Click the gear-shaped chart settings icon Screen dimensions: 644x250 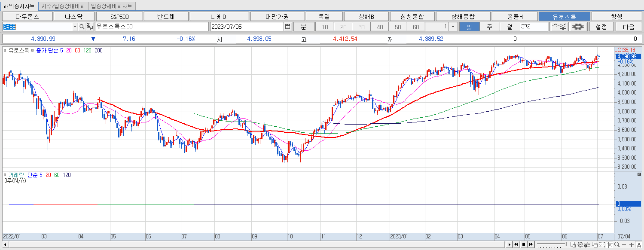tap(578, 26)
